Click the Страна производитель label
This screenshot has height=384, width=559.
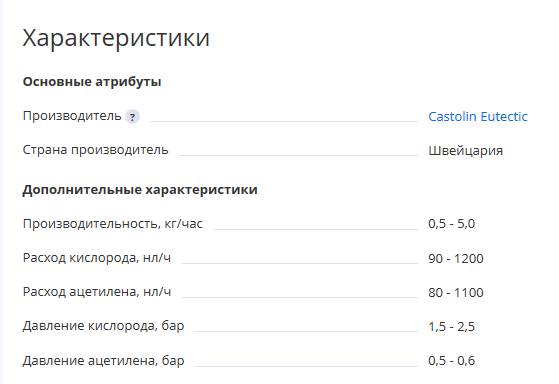tap(96, 150)
